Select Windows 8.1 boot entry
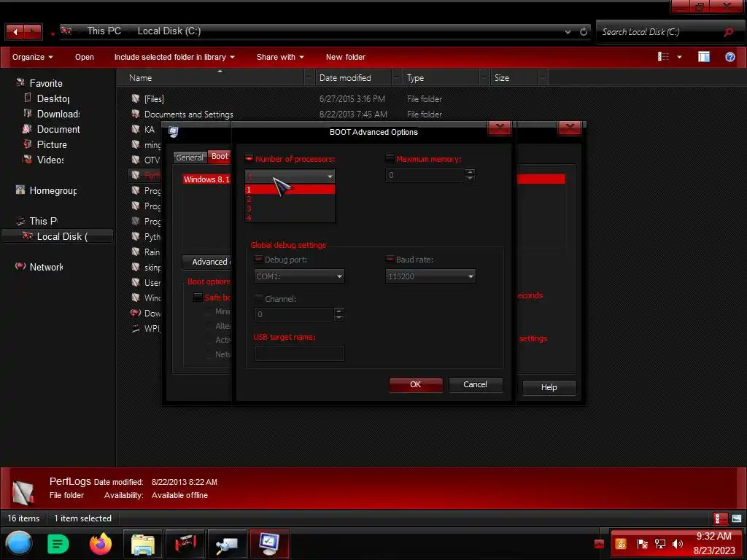The width and height of the screenshot is (747, 560). (x=206, y=179)
